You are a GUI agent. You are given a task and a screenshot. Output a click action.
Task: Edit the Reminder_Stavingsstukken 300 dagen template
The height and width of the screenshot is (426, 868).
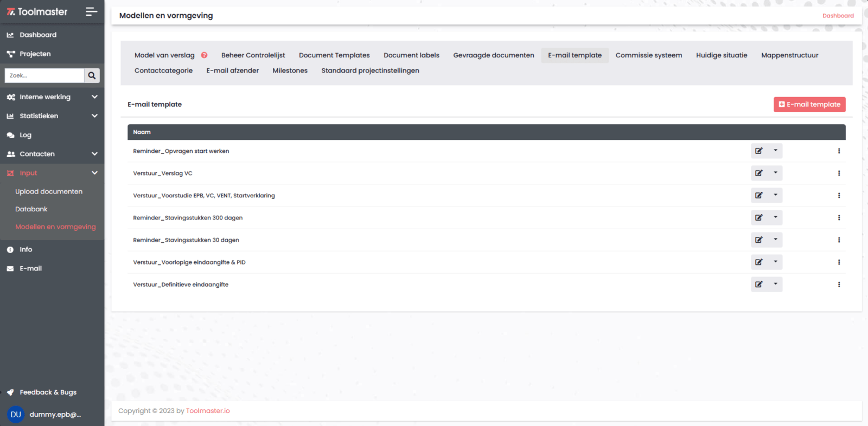point(759,218)
